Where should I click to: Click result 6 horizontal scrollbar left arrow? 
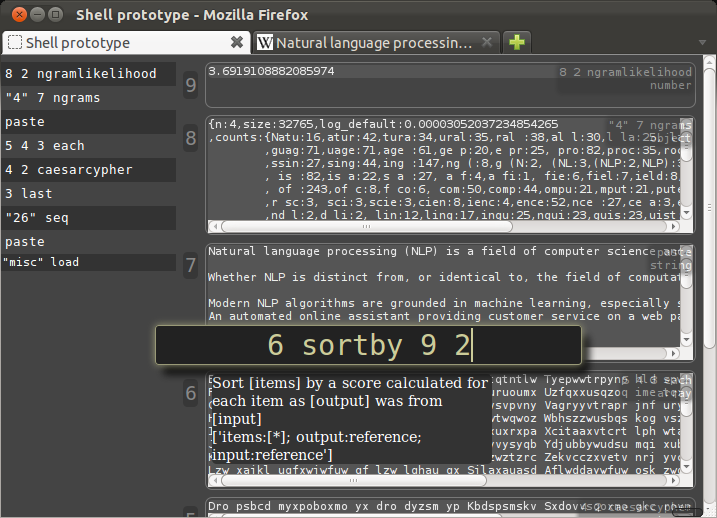click(214, 481)
